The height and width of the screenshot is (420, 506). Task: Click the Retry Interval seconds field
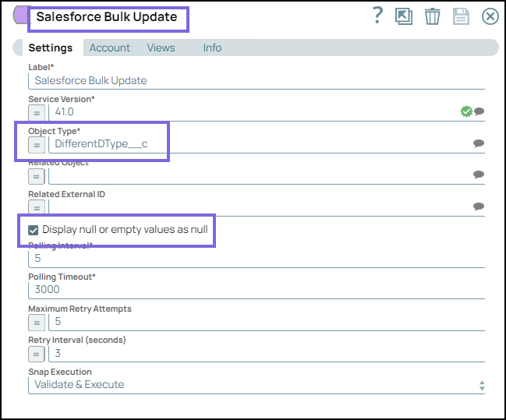(x=267, y=354)
